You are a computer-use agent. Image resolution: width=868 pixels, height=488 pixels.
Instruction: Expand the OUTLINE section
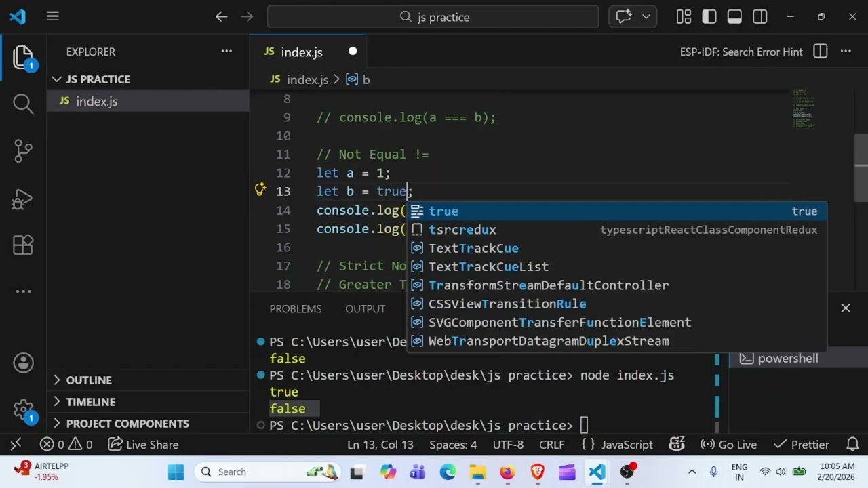(149, 380)
